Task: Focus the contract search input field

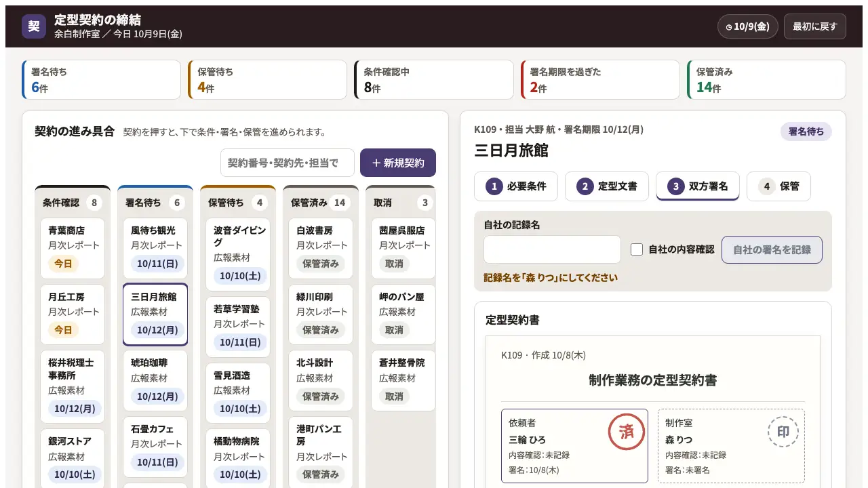Action: [288, 163]
